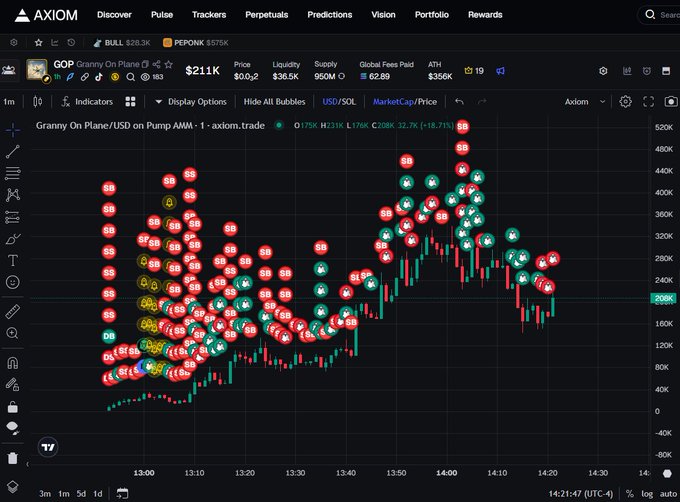The image size is (680, 502).
Task: Undo the last chart action
Action: pos(459,102)
